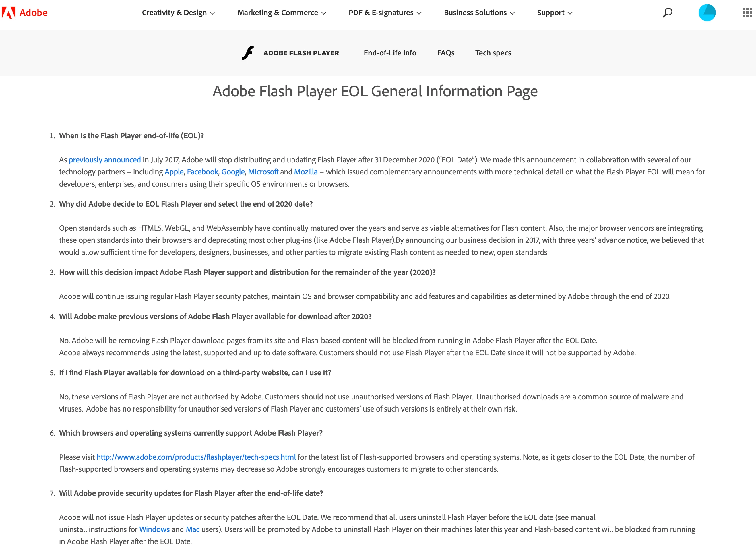Click the Microsoft partner link
756x559 pixels.
pos(263,172)
